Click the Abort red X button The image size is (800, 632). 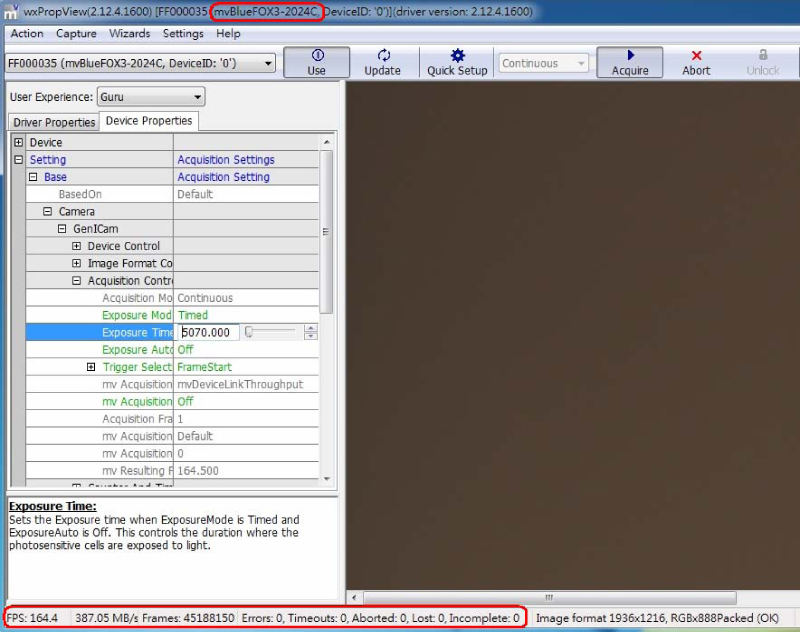click(696, 62)
